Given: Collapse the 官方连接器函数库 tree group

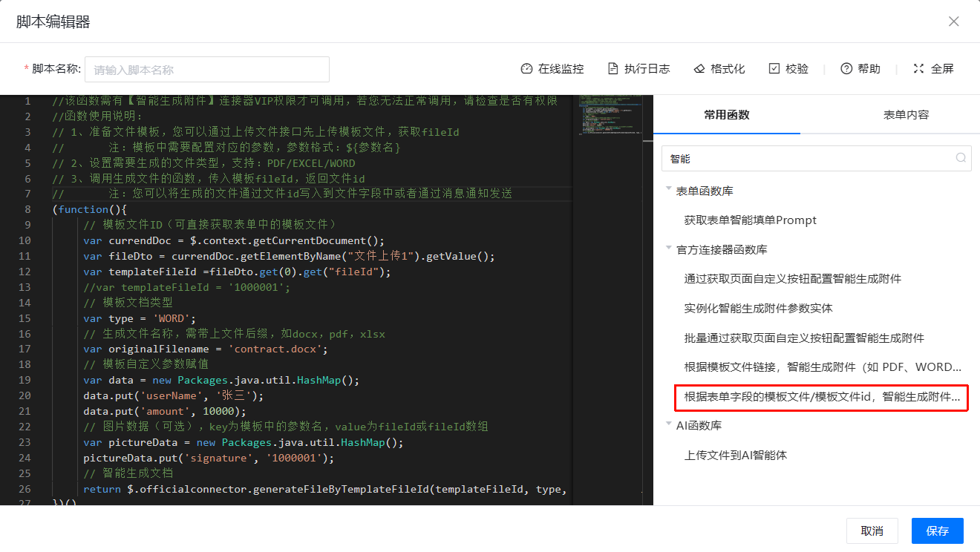Looking at the screenshot, I should (x=669, y=249).
